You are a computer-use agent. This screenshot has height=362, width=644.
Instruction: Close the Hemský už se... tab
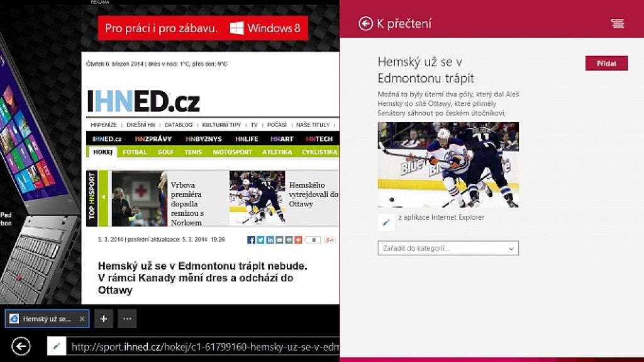point(82,319)
